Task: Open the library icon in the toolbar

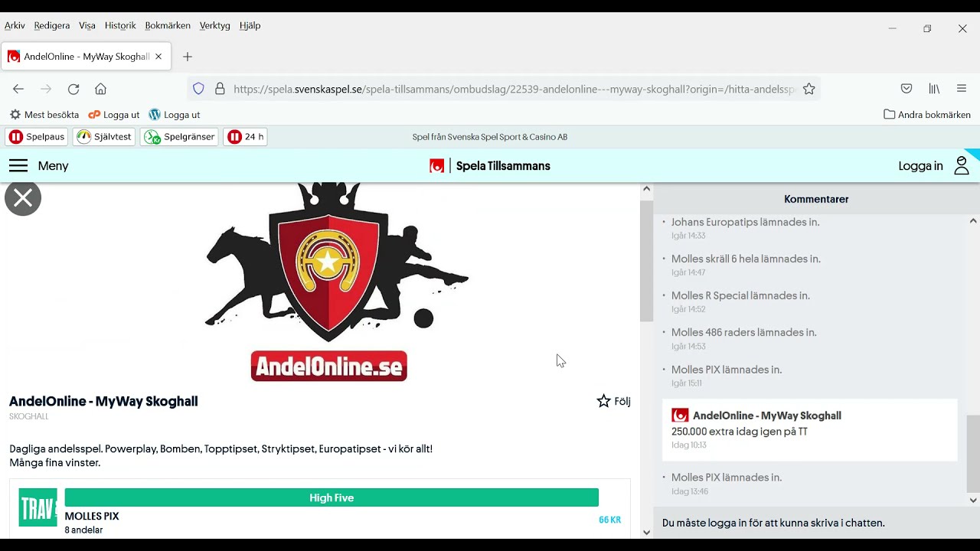Action: click(x=934, y=89)
